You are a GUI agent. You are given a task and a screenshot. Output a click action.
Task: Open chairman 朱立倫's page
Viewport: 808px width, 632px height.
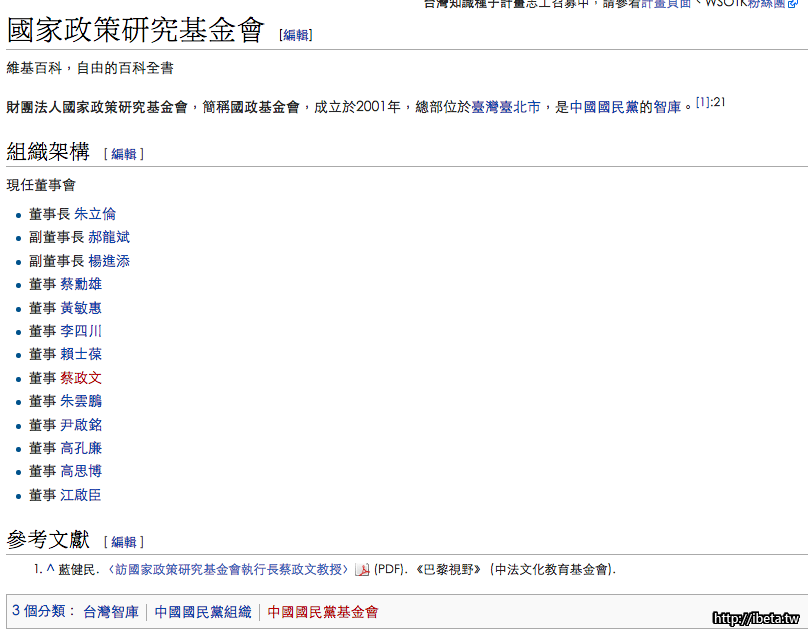95,214
